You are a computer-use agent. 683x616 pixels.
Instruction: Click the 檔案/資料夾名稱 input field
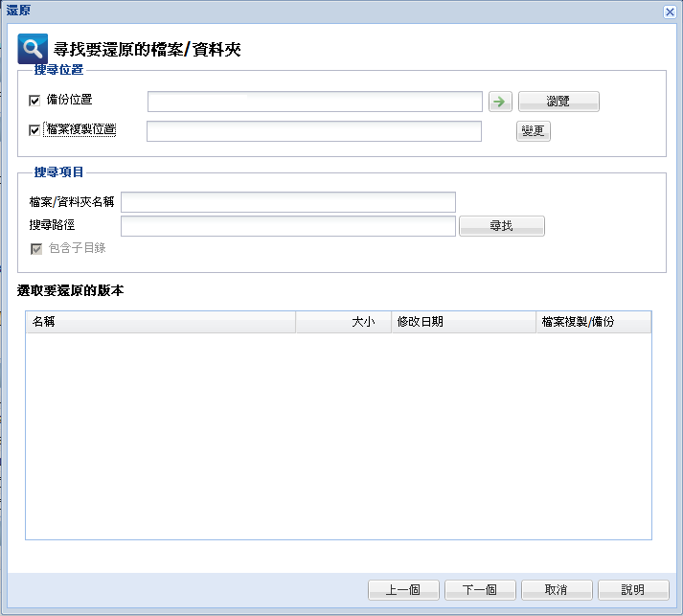click(288, 202)
